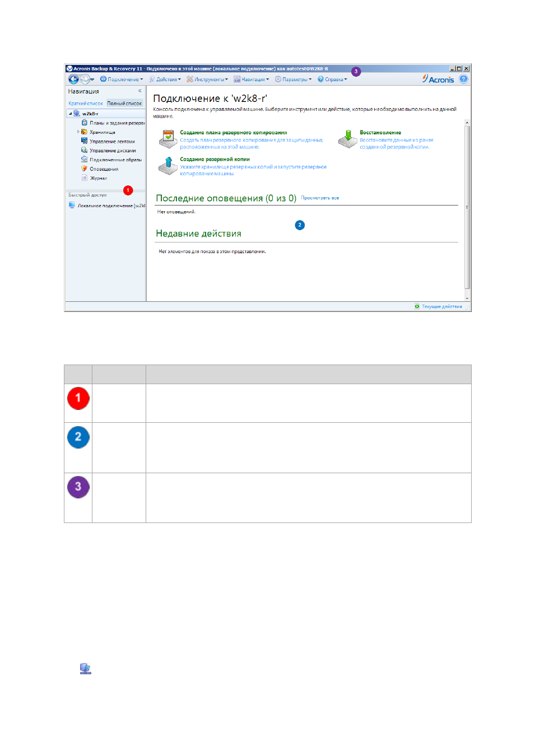535x756 pixels.
Task: Click the Back navigation arrow button
Action: point(73,80)
